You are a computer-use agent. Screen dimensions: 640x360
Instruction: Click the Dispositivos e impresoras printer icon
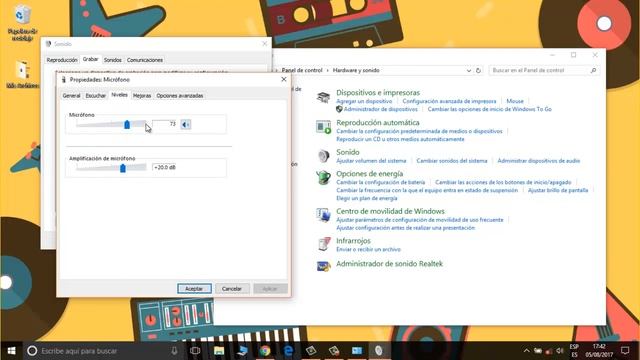pos(323,97)
